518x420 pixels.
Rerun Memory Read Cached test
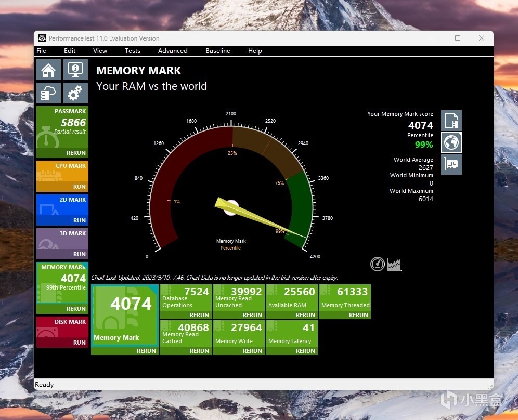[199, 351]
